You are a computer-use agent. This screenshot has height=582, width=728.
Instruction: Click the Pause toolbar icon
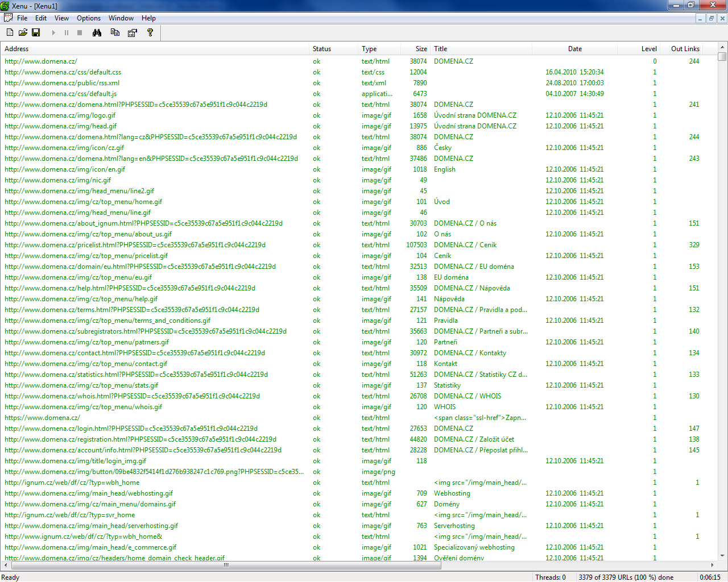pyautogui.click(x=67, y=32)
